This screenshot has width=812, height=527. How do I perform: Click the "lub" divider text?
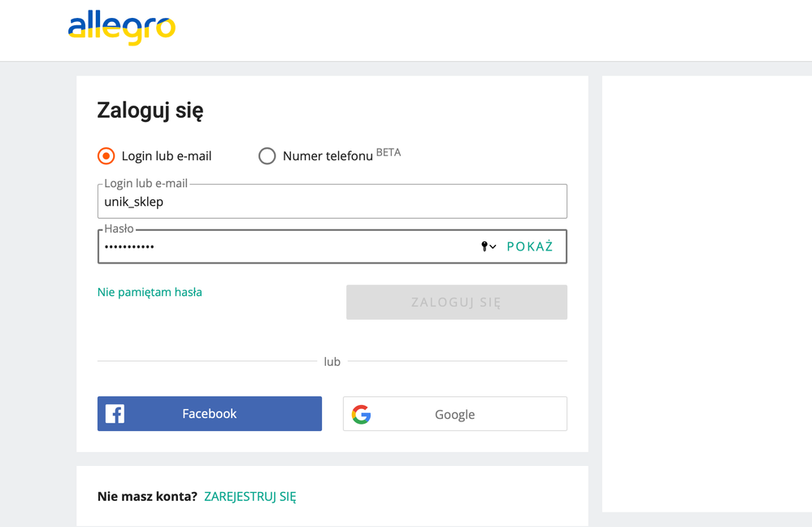tap(332, 361)
